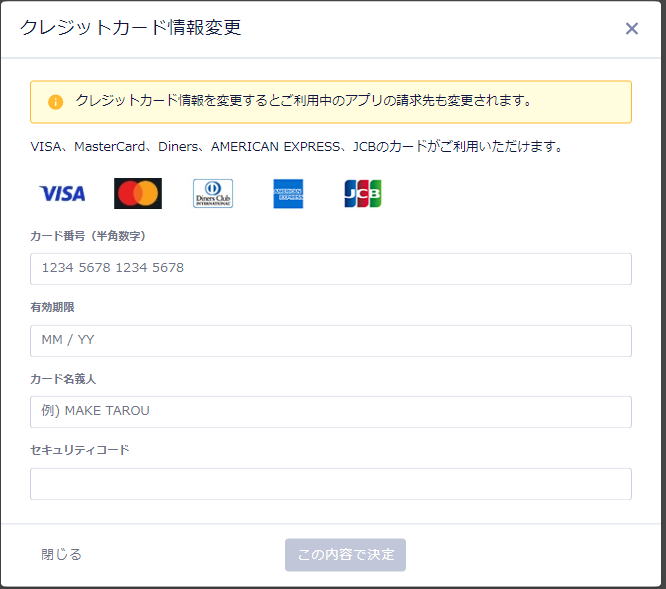Close the credit card dialog with X
666x589 pixels.
(632, 28)
